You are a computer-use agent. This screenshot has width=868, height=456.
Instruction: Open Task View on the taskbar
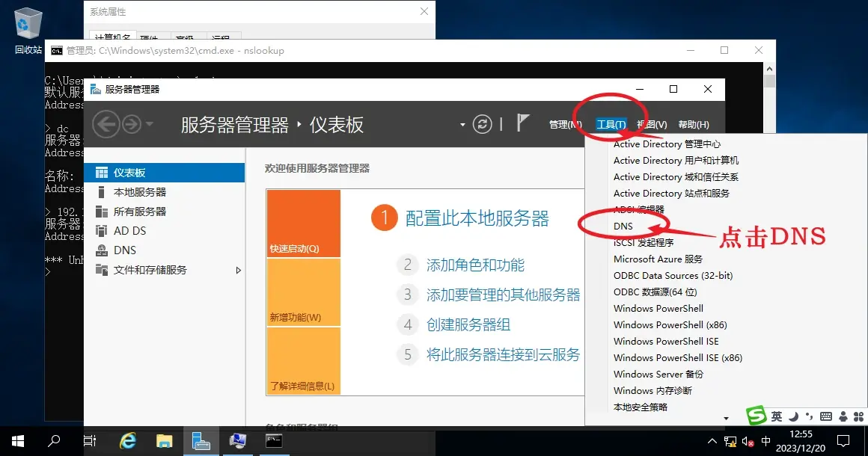(x=90, y=441)
